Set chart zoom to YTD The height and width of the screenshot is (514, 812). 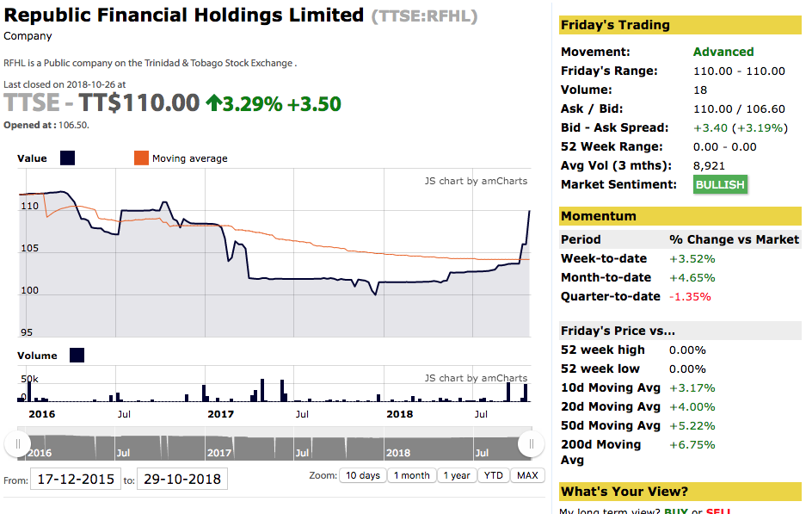pos(494,475)
